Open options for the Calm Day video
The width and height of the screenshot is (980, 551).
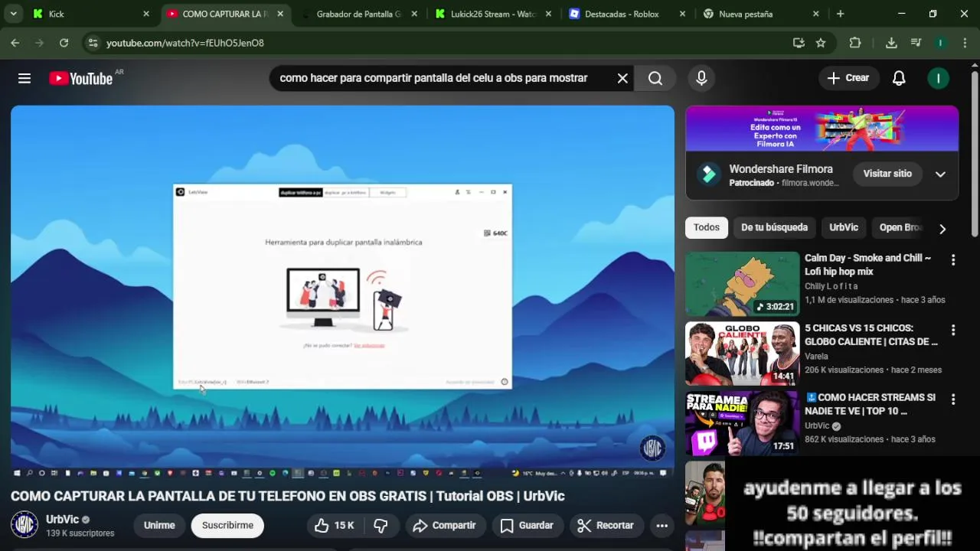click(x=953, y=260)
